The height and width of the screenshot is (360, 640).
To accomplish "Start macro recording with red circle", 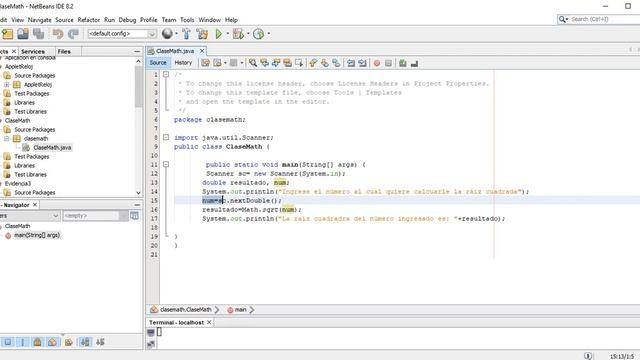I will click(x=377, y=63).
